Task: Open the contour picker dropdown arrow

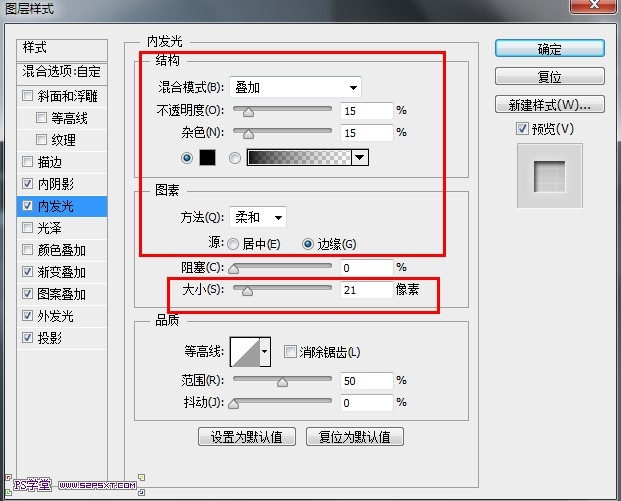Action: coord(265,351)
